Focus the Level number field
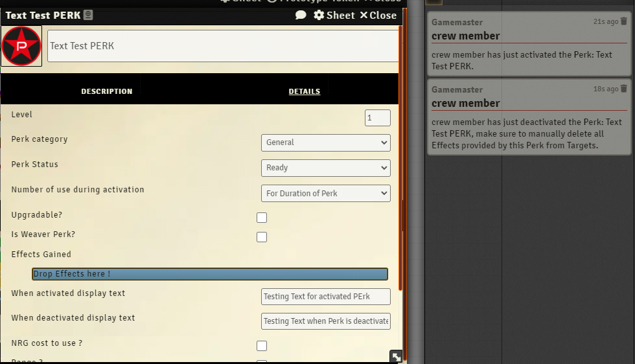635x364 pixels. tap(377, 118)
